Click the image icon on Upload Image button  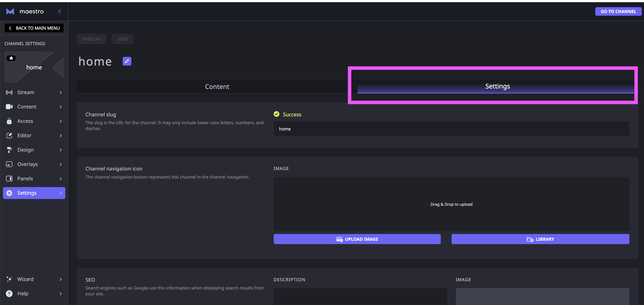[x=340, y=239]
